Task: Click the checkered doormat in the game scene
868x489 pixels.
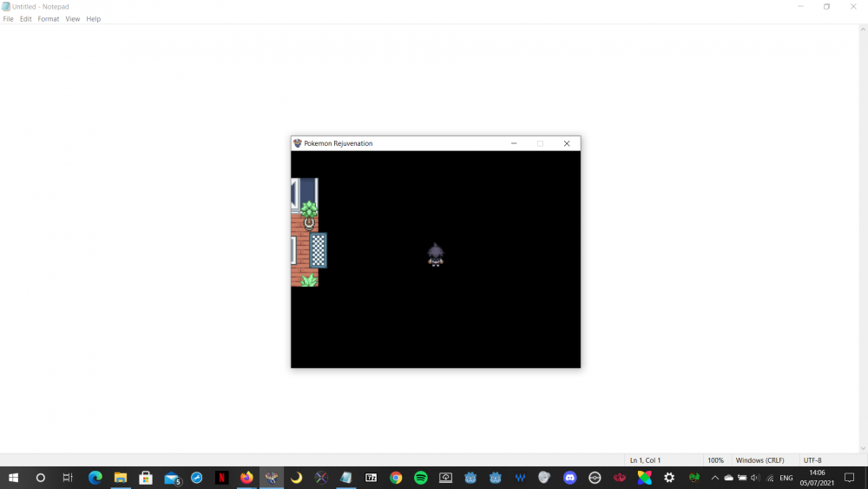Action: click(319, 250)
